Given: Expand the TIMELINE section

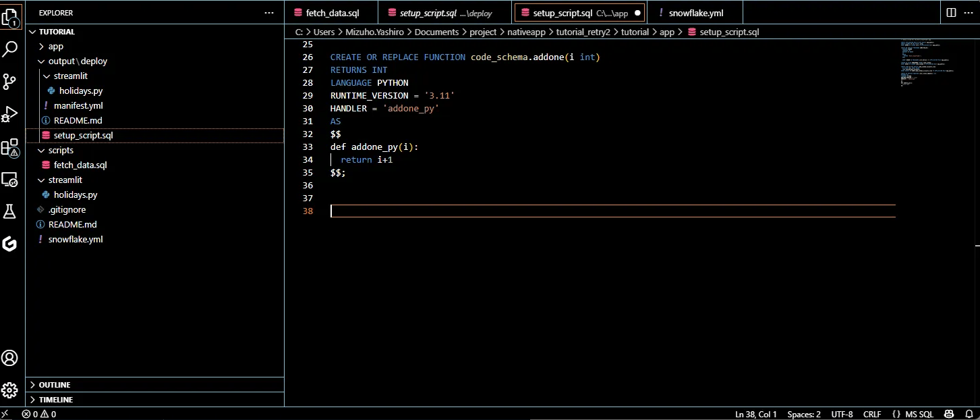Looking at the screenshot, I should 154,400.
